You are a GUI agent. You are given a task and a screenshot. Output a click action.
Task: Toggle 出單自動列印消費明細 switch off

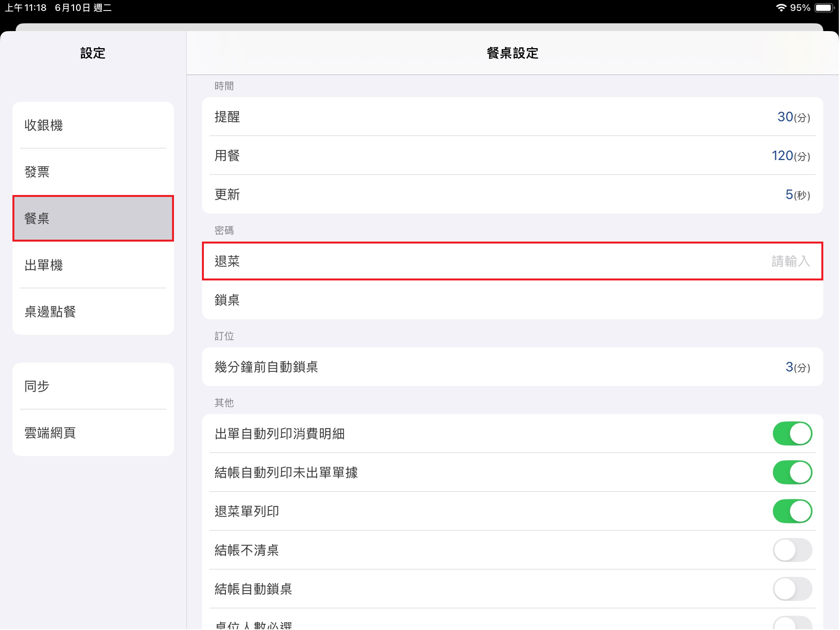point(792,433)
